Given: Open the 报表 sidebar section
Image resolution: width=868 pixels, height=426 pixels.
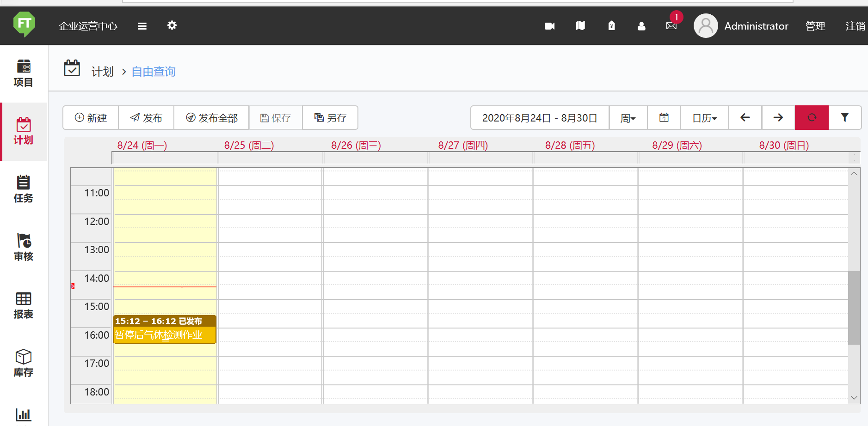Looking at the screenshot, I should point(23,305).
